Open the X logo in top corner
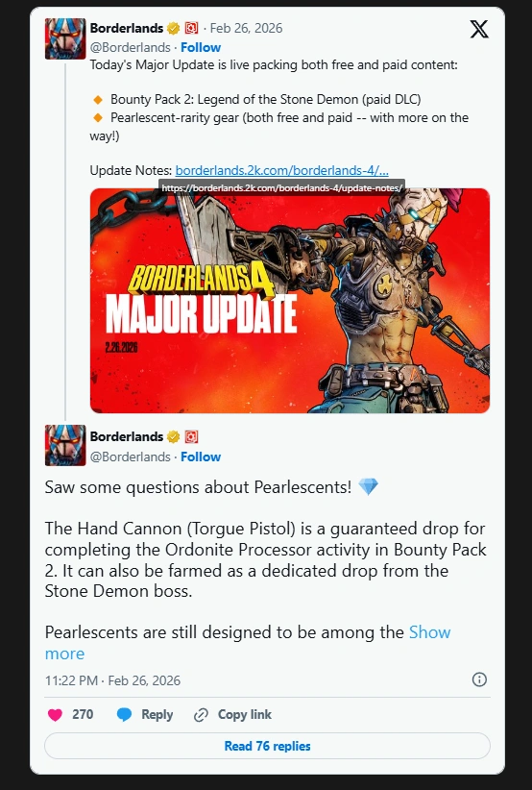The height and width of the screenshot is (790, 532). coord(479,29)
